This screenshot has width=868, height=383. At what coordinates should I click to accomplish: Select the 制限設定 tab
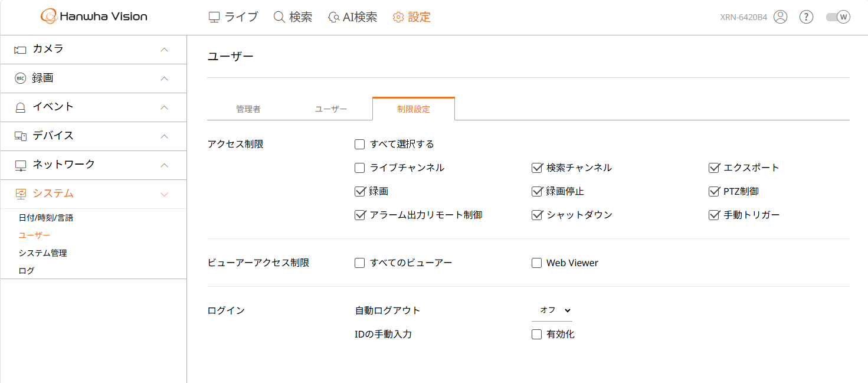414,109
